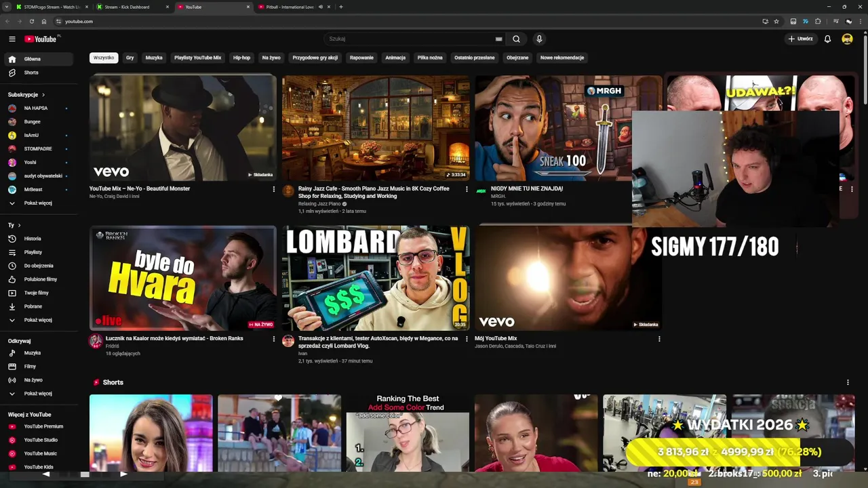The image size is (868, 488).
Task: Select the Na żywo filter chip
Action: point(271,58)
